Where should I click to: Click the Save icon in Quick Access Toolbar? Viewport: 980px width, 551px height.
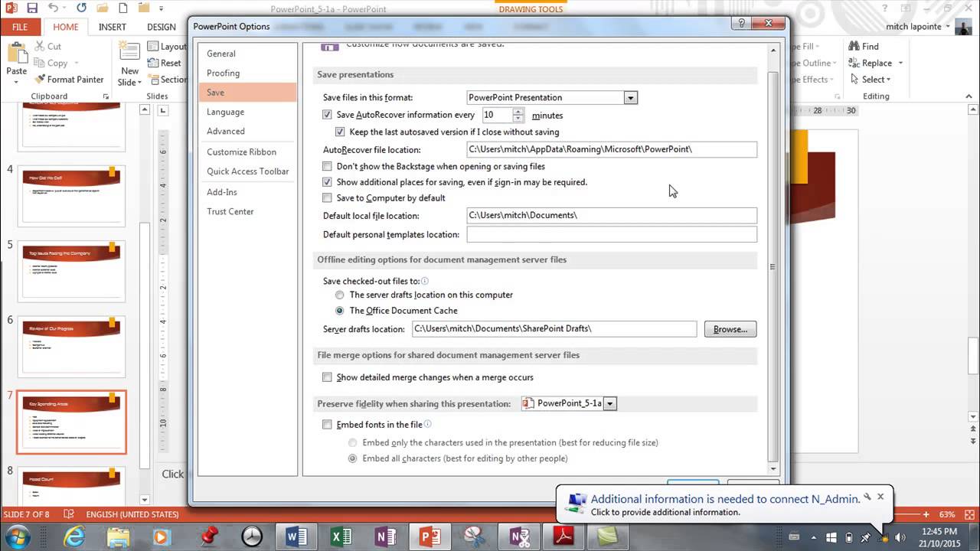tap(31, 8)
